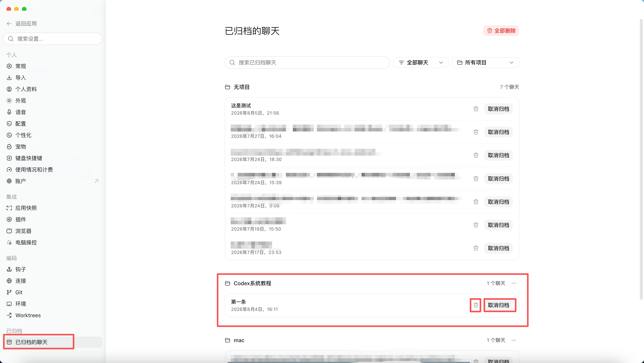The image size is (644, 363).
Task: Unarchive the 7月17日 23:53 chat
Action: 499,248
